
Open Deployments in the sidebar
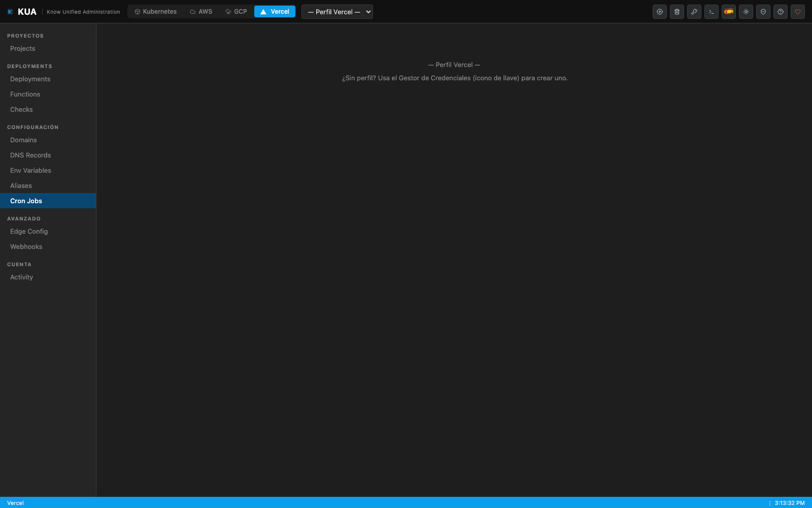[x=48, y=79]
